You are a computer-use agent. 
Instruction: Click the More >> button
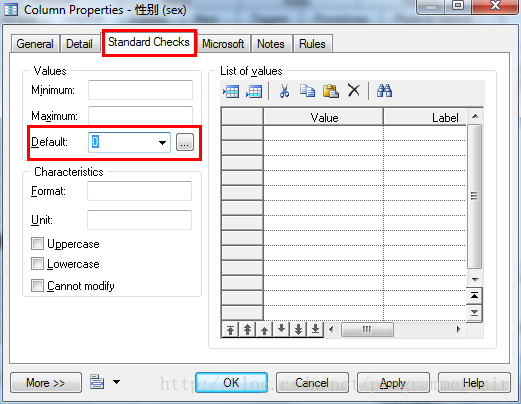46,383
